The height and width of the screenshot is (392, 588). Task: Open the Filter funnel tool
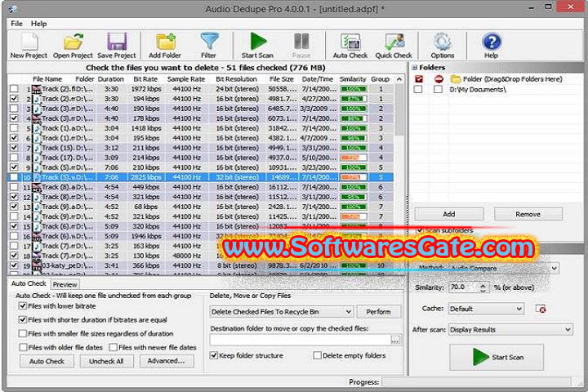click(208, 46)
